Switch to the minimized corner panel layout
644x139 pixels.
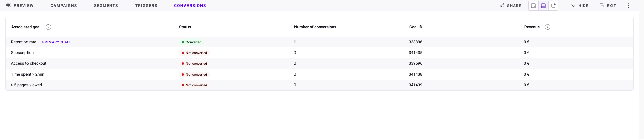pos(533,6)
